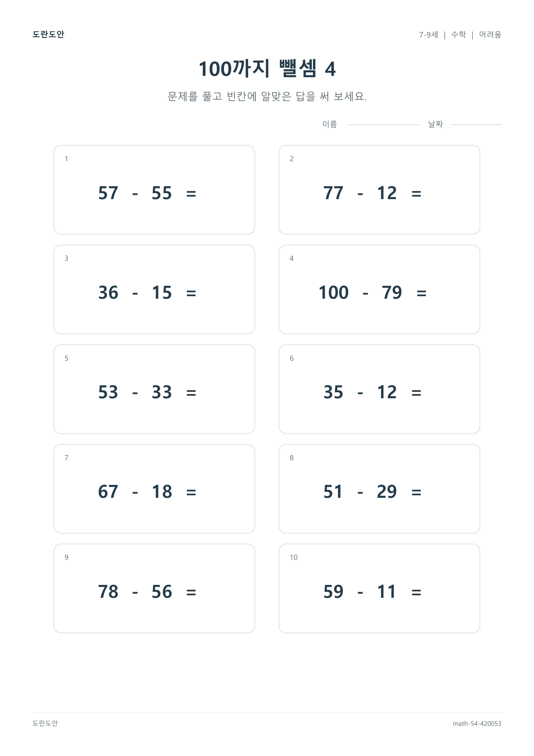The width and height of the screenshot is (534, 756).
Task: Click the 도란도안 footer text
Action: pos(45,723)
